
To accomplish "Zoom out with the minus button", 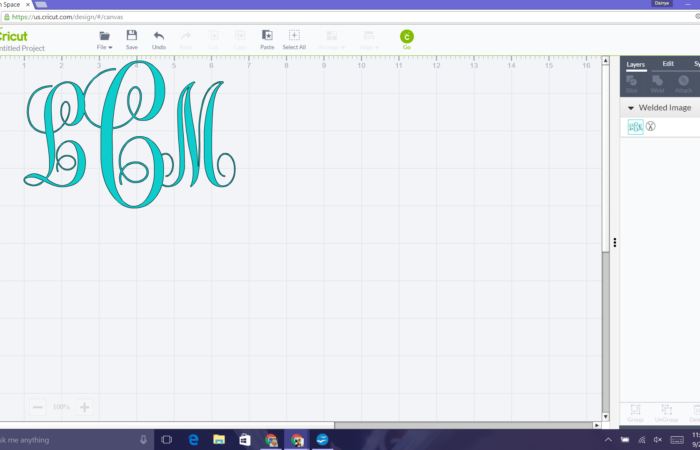I will [x=38, y=407].
